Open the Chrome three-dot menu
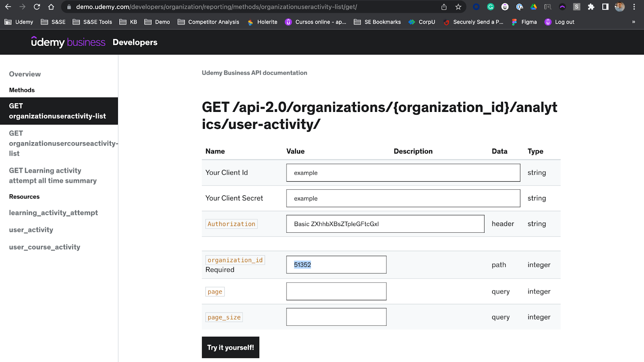This screenshot has height=362, width=644. tap(634, 7)
